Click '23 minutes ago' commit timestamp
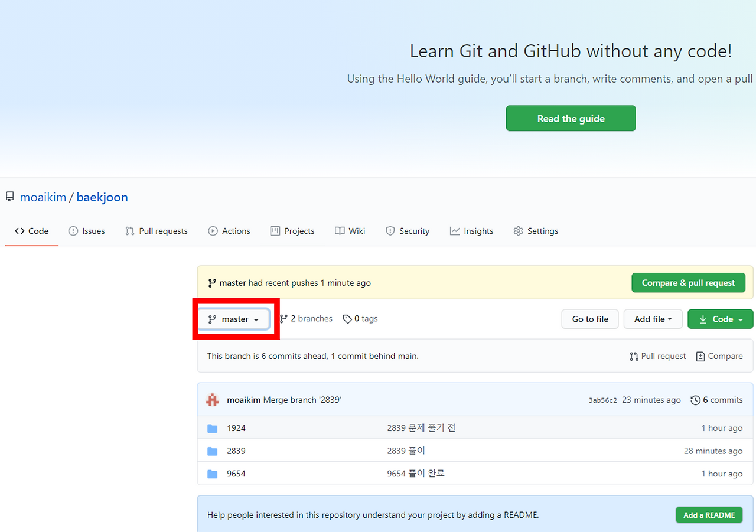This screenshot has width=756, height=532. click(651, 400)
